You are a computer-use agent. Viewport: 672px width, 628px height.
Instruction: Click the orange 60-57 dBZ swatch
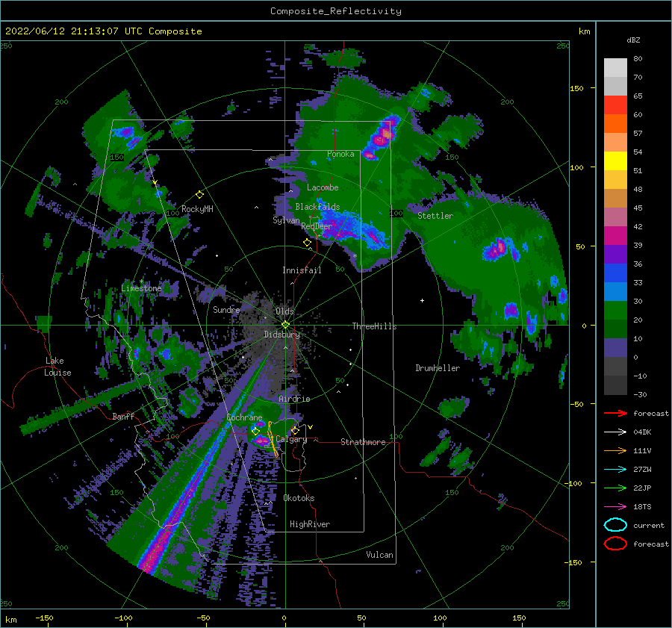[x=615, y=124]
